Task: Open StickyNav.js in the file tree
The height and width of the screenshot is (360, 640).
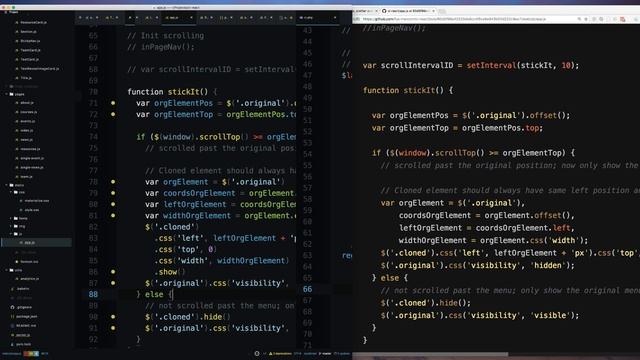Action: pyautogui.click(x=30, y=41)
